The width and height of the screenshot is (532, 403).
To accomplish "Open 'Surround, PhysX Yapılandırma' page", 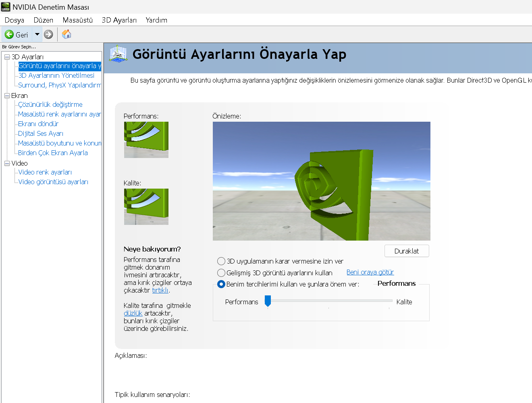I will point(60,85).
